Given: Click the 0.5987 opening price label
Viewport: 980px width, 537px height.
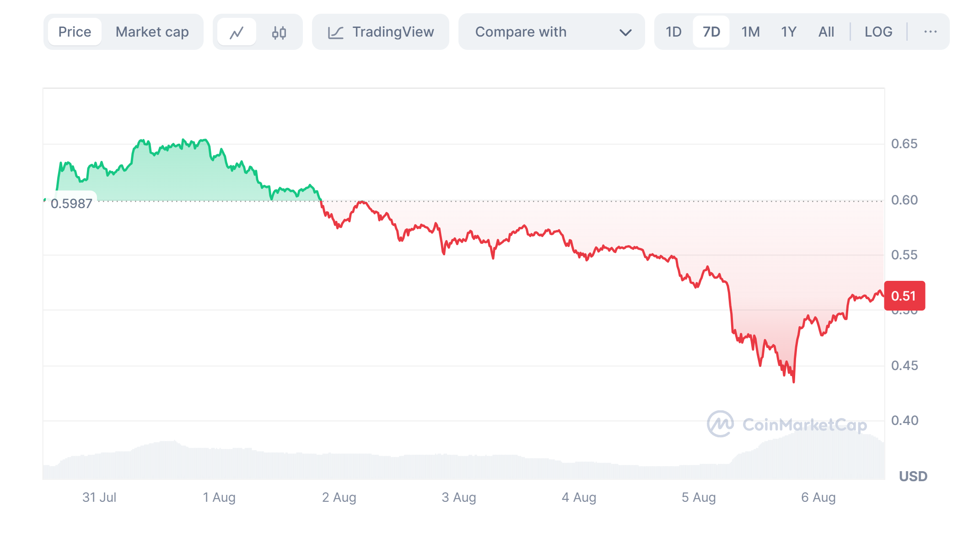Looking at the screenshot, I should tap(72, 204).
